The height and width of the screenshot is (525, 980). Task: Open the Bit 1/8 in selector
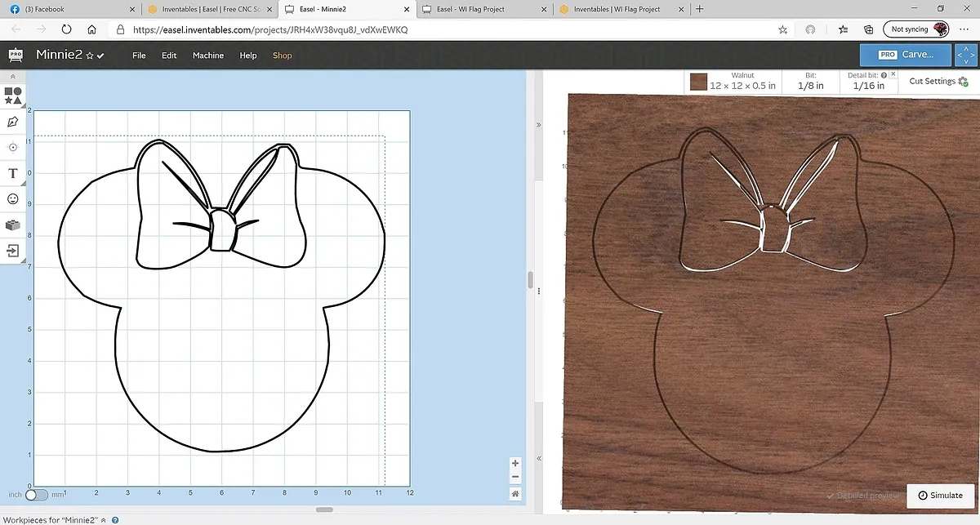coord(810,81)
